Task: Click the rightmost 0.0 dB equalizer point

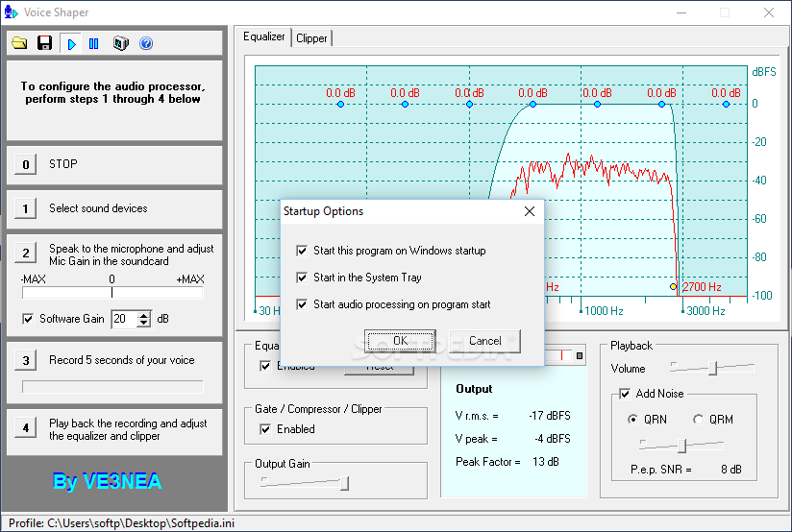Action: [x=726, y=105]
